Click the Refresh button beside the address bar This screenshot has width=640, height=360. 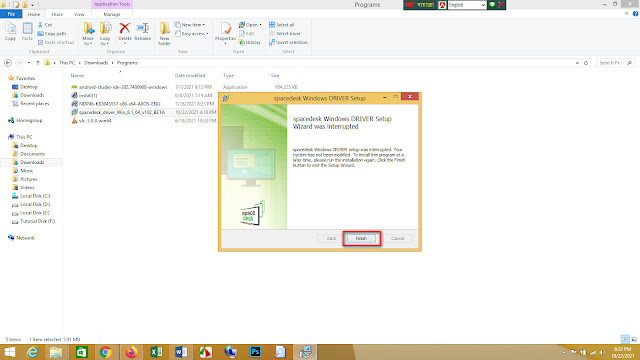[586, 63]
